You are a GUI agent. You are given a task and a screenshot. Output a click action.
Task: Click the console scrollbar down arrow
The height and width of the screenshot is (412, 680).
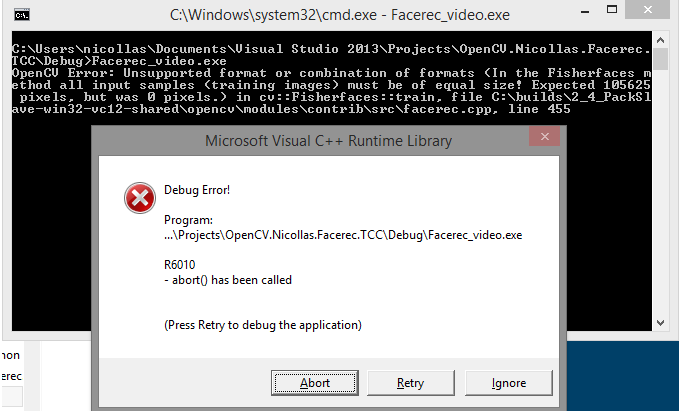pos(660,323)
